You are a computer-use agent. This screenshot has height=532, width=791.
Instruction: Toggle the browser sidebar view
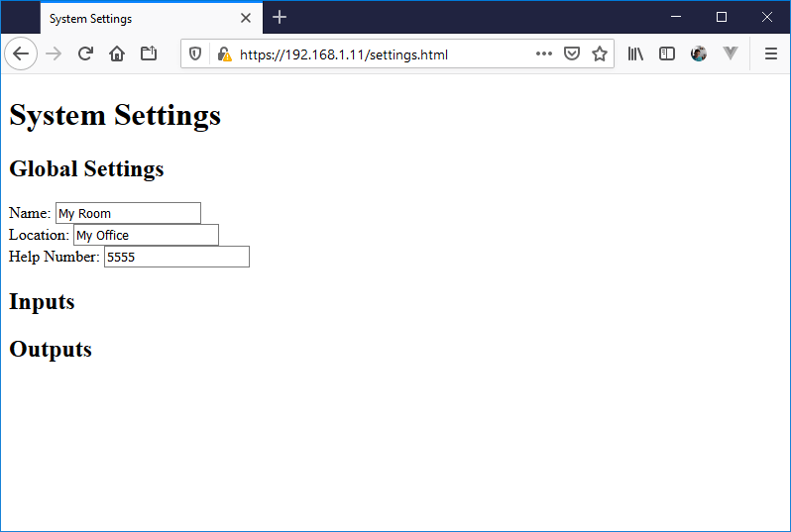click(667, 54)
